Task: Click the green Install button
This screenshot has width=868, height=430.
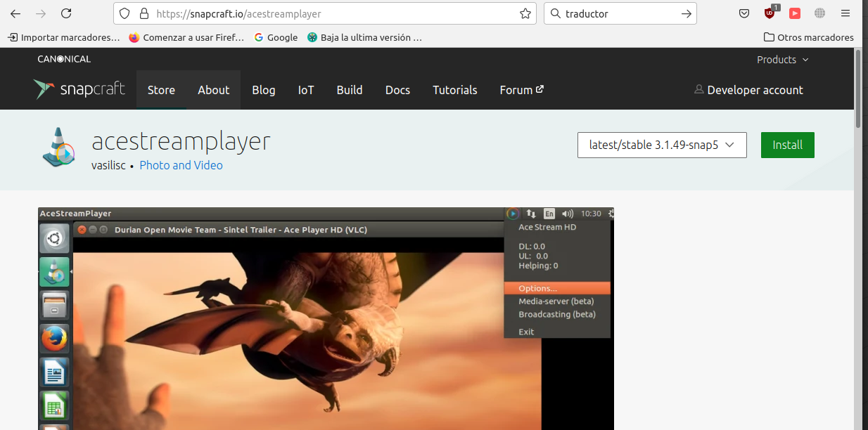Action: coord(788,145)
